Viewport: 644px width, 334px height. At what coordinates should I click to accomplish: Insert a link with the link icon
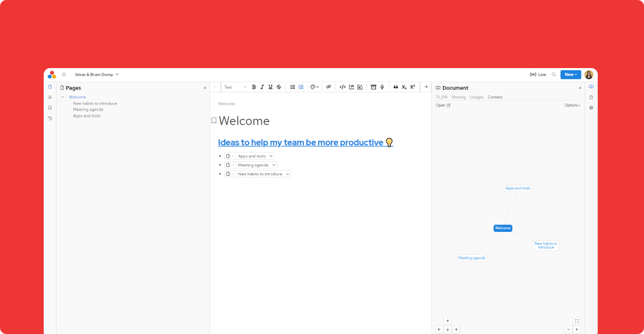click(x=328, y=87)
